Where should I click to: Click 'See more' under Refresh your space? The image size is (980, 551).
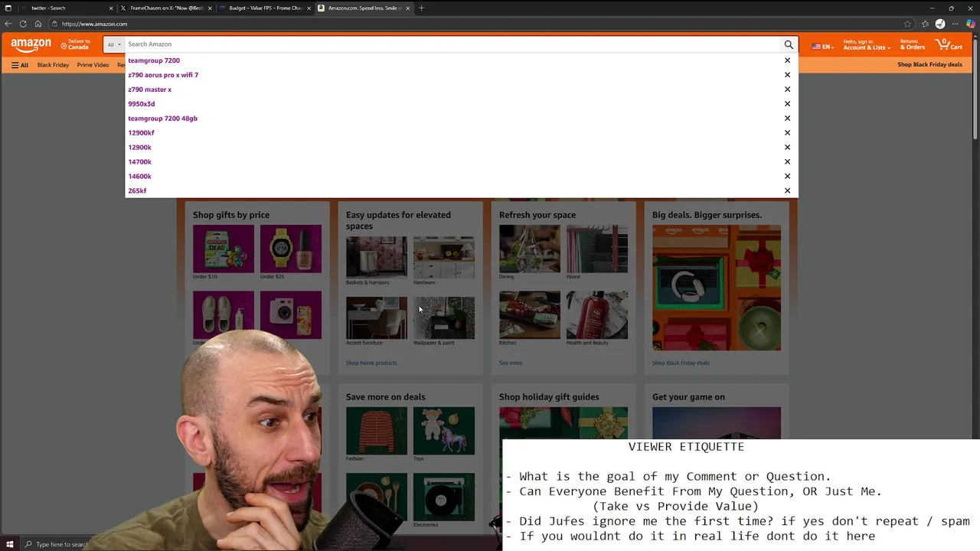[x=511, y=363]
